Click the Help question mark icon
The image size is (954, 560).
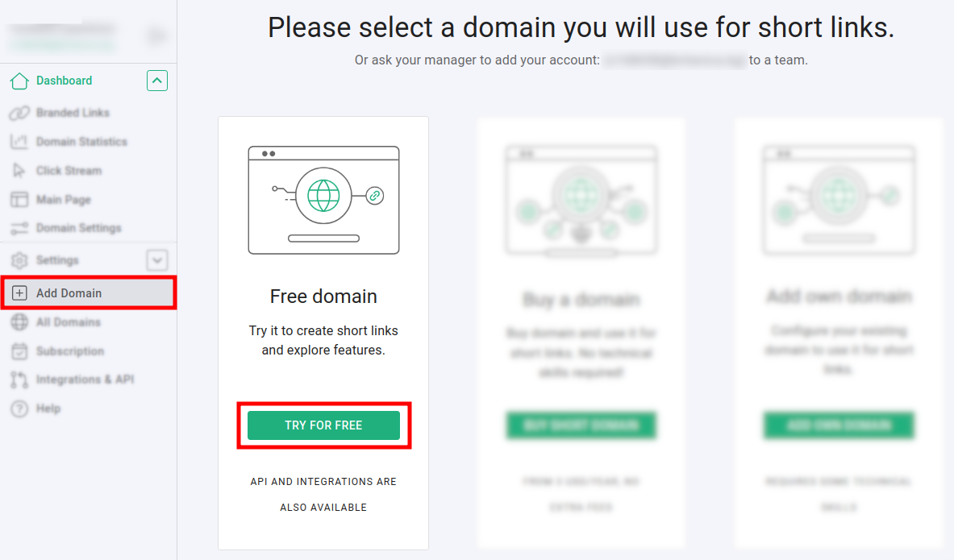coord(19,409)
